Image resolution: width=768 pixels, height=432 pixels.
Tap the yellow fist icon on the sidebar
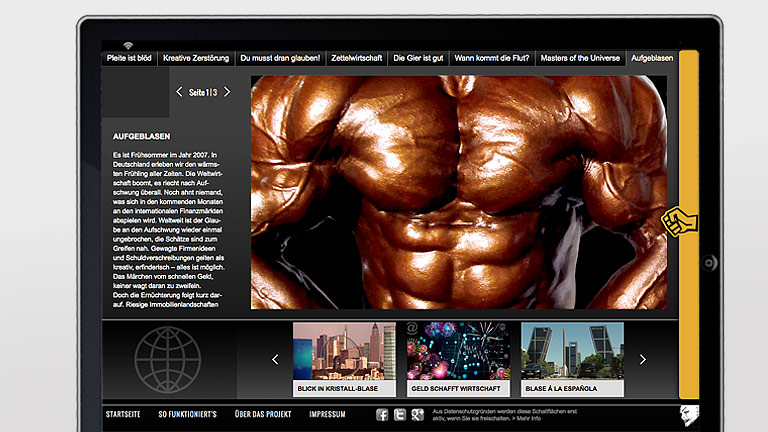[680, 222]
